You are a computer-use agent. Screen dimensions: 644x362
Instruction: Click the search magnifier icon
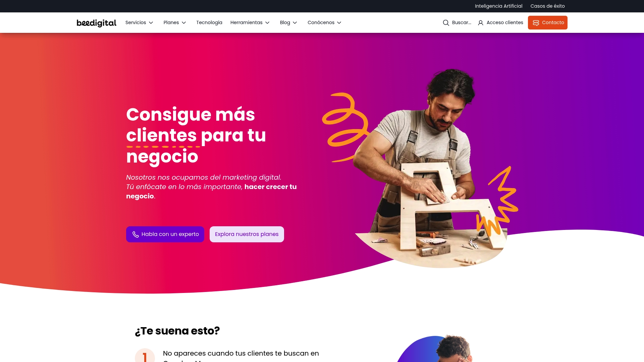click(x=446, y=23)
